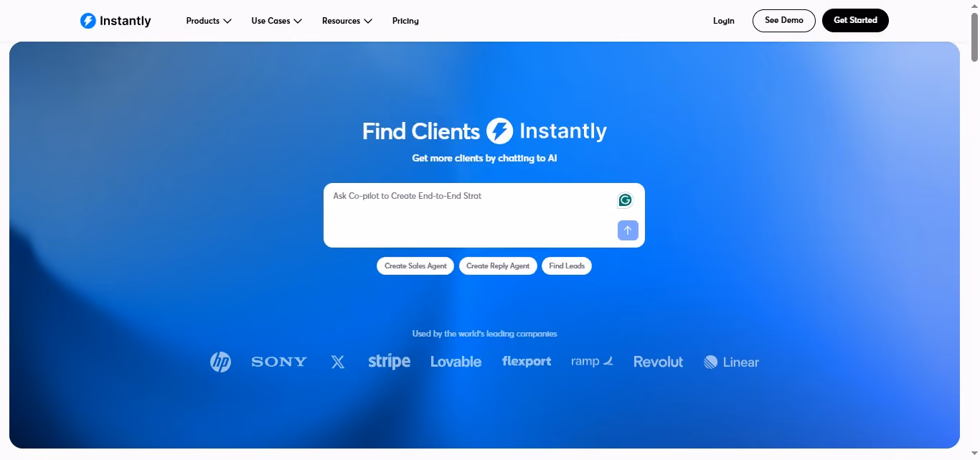The height and width of the screenshot is (460, 980).
Task: Click the Revolut logo
Action: click(x=659, y=362)
